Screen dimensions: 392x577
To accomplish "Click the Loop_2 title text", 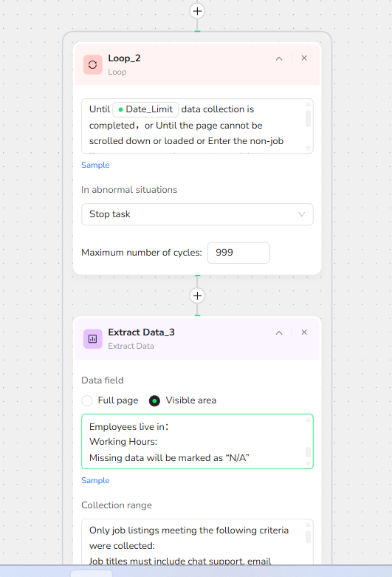I will pos(124,58).
